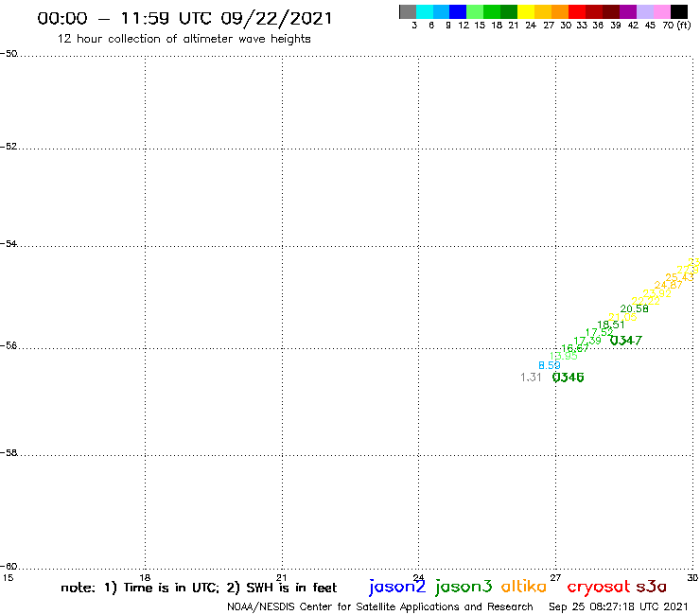Click the cryosat satellite label
Screen dimensions: 700x615
coord(599,588)
